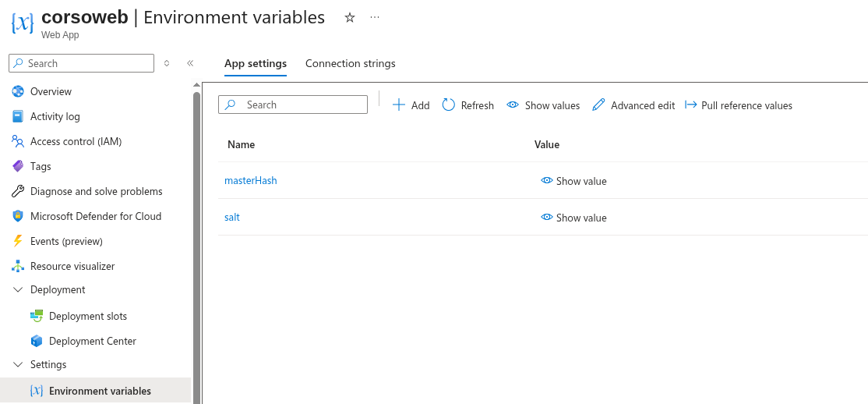Screen dimensions: 868x404
Task: Click the Defender for Cloud shield icon
Action: coord(18,216)
